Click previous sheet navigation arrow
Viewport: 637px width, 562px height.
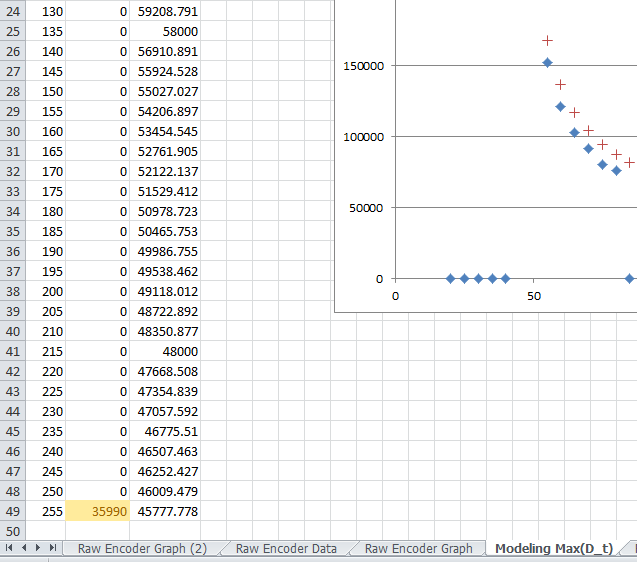tap(24, 548)
